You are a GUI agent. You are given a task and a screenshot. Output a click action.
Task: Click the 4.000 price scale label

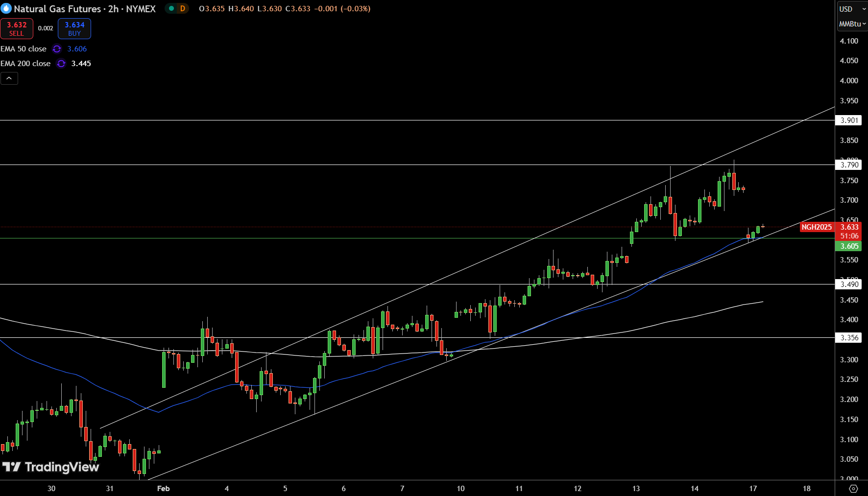click(849, 81)
